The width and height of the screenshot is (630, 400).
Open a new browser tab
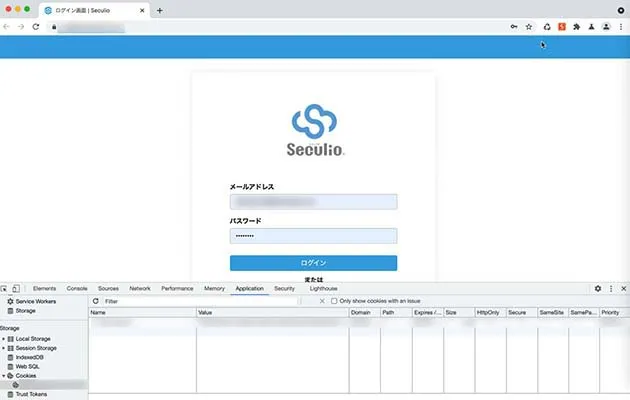[x=160, y=10]
